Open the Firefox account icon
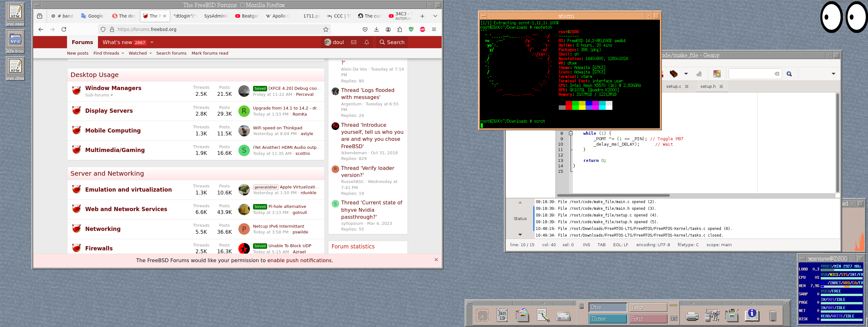Image resolution: width=868 pixels, height=327 pixels. [388, 29]
